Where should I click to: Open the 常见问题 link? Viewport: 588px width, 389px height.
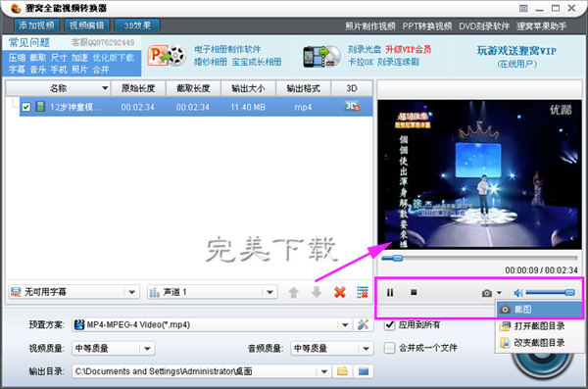coord(29,43)
